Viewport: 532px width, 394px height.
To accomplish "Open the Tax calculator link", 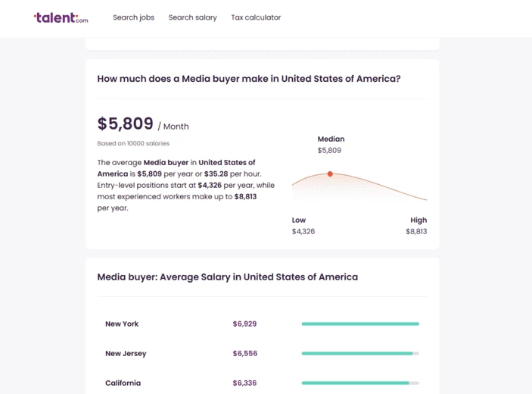I will (x=256, y=17).
